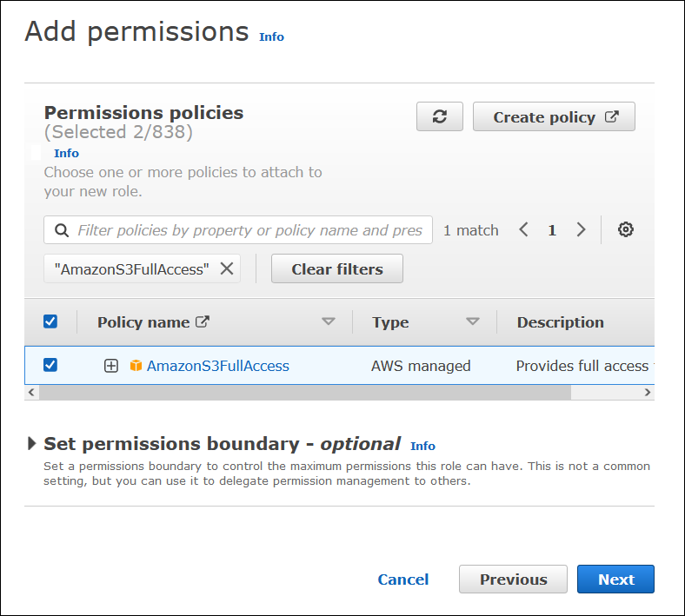
Task: Toggle the select-all policies header checkbox
Action: point(50,321)
